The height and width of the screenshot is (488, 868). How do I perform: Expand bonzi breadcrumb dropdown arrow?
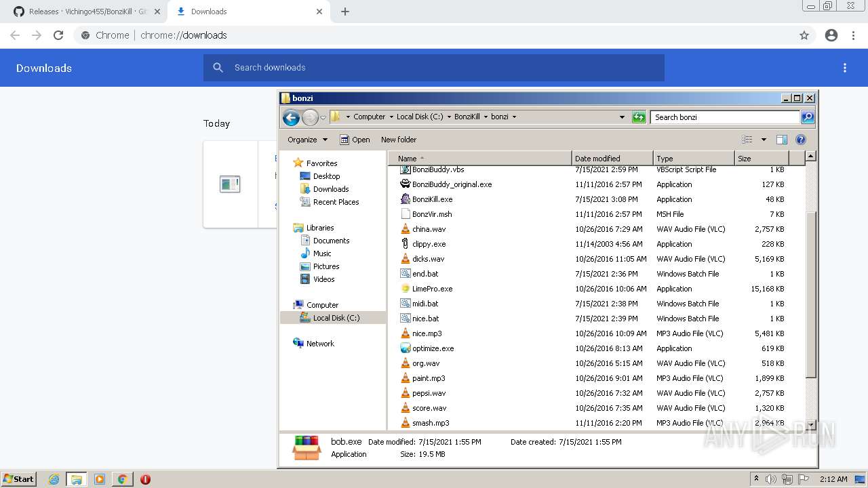point(514,117)
